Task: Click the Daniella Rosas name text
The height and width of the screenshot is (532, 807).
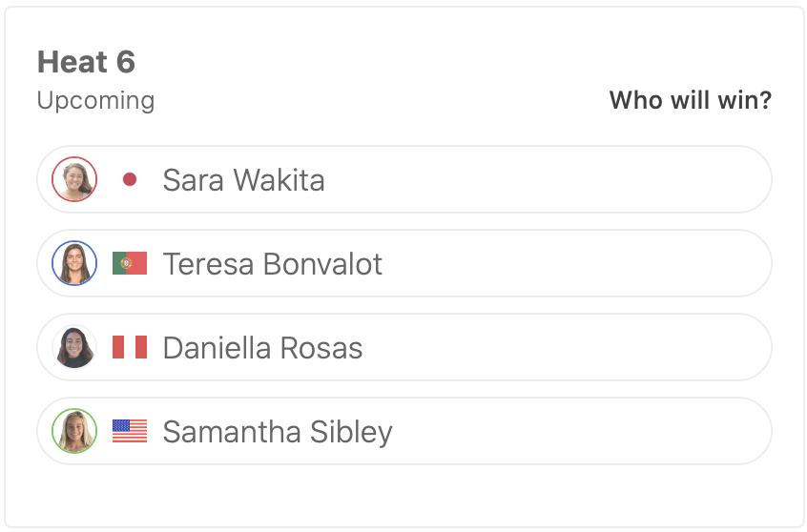Action: (x=262, y=348)
